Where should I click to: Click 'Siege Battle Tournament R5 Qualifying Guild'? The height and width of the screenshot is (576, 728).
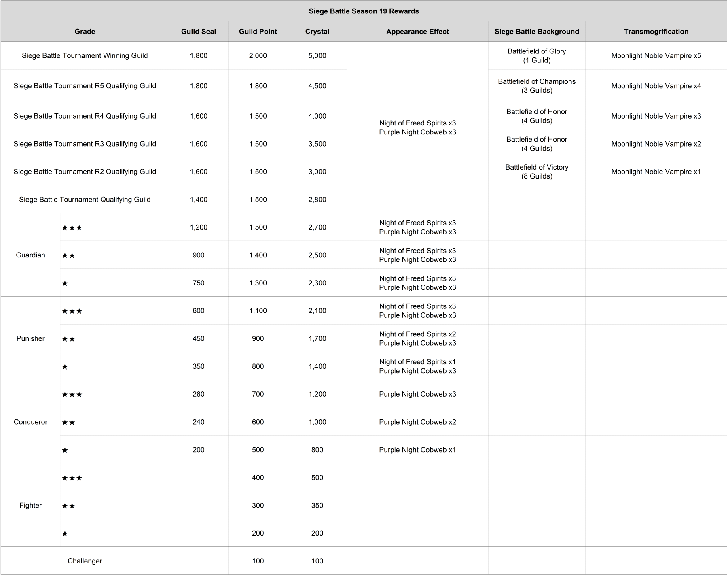[85, 86]
